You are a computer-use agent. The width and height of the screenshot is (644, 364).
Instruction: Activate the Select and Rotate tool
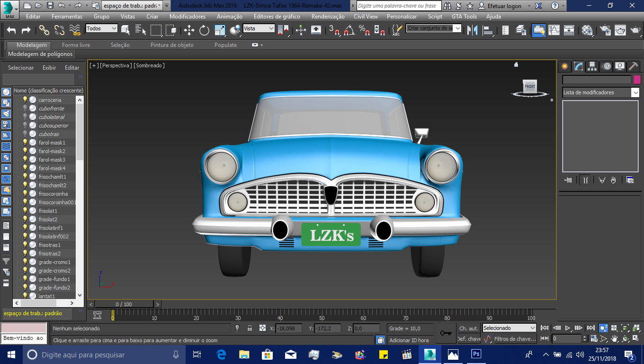pyautogui.click(x=204, y=30)
